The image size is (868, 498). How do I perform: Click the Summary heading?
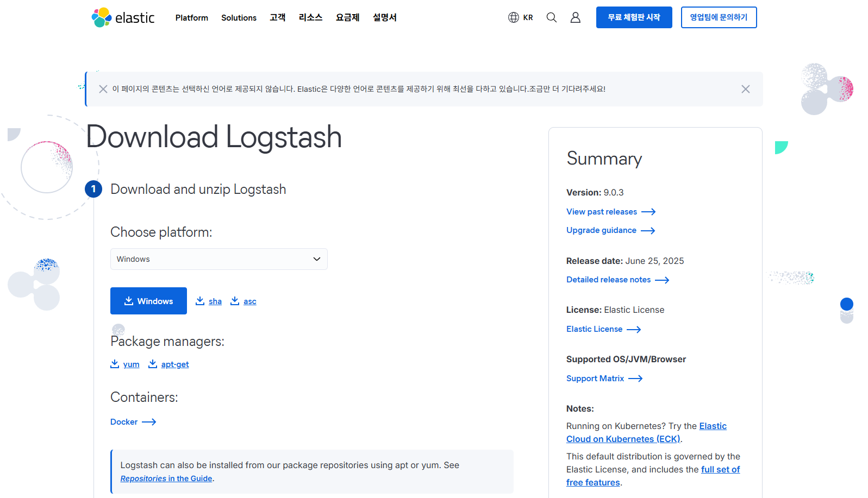pyautogui.click(x=604, y=159)
